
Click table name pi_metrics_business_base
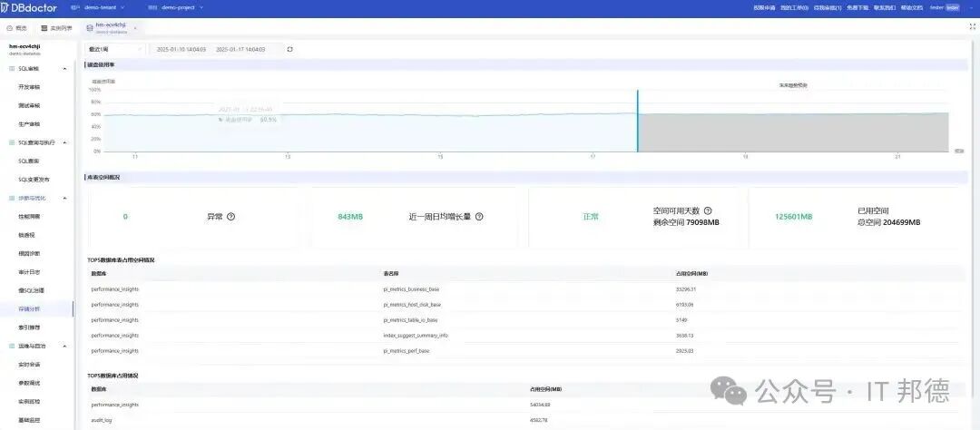point(411,289)
